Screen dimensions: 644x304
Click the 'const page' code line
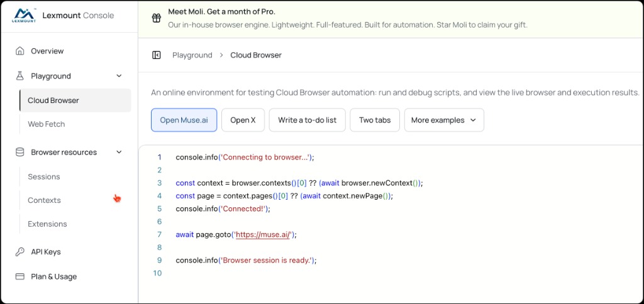click(284, 196)
